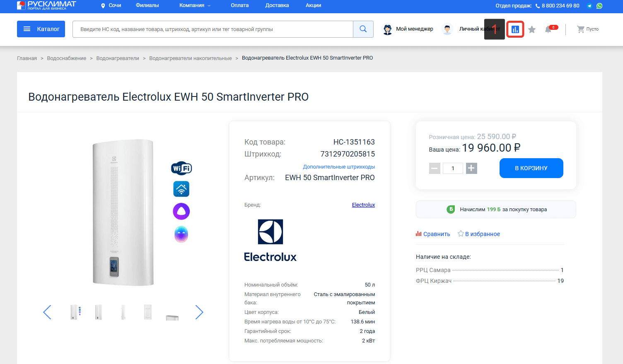
Task: Click РРЦ Самара stock row
Action: click(x=490, y=270)
